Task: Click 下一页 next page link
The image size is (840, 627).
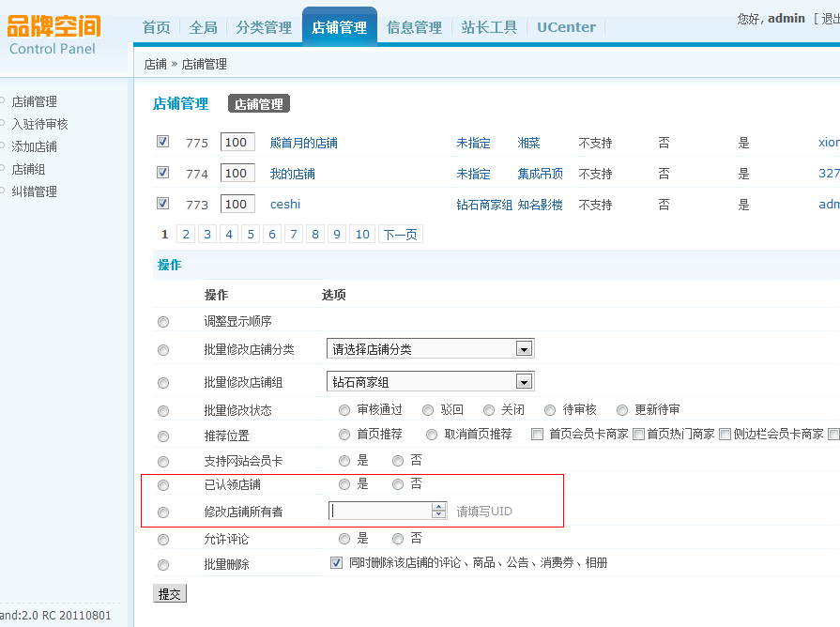Action: 400,234
